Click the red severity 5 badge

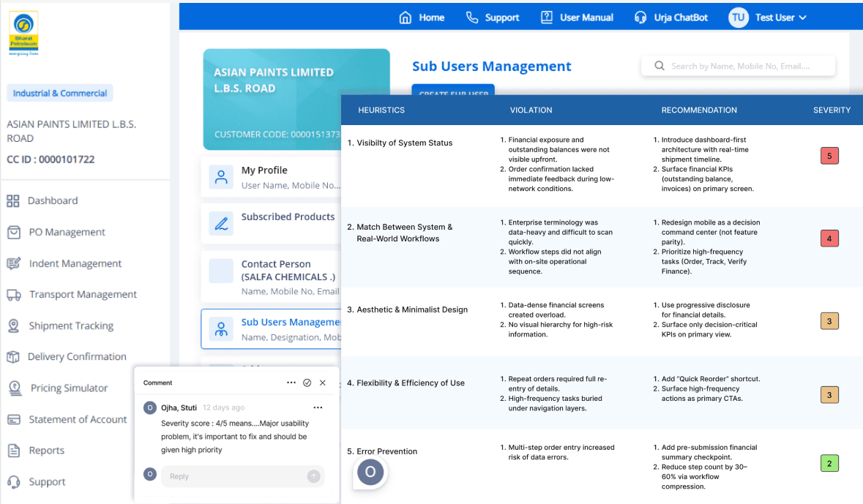pos(829,157)
